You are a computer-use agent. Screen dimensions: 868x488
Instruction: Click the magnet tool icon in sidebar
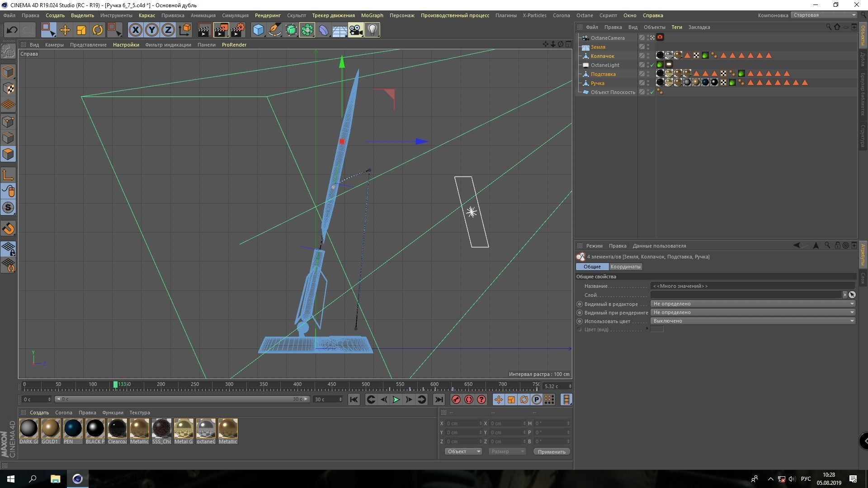pos(8,229)
